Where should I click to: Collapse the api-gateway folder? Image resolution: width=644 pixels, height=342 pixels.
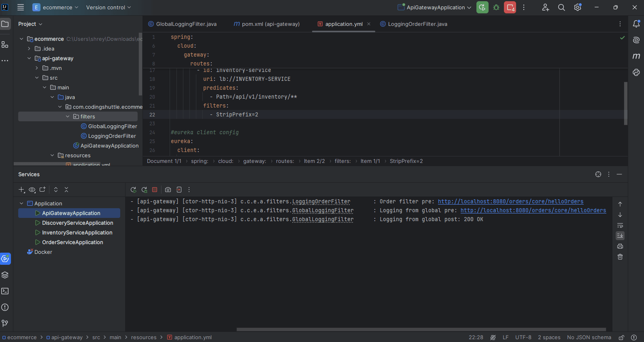[x=29, y=58]
